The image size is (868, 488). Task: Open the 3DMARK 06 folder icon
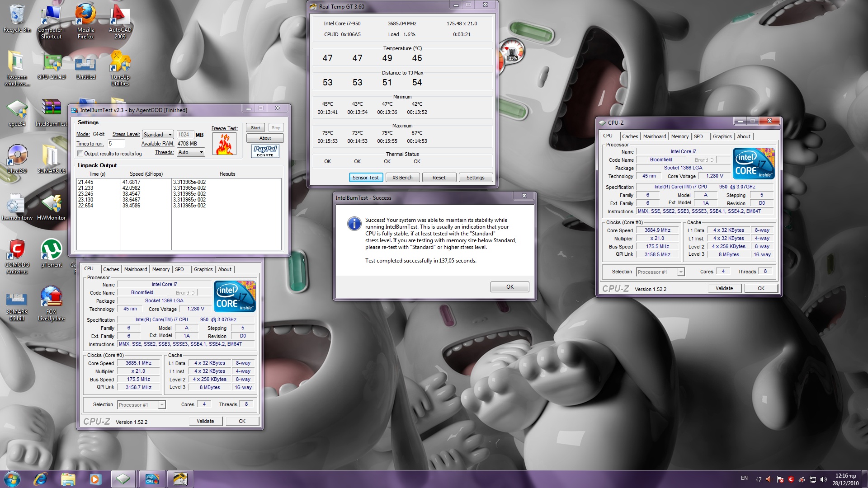(x=51, y=159)
